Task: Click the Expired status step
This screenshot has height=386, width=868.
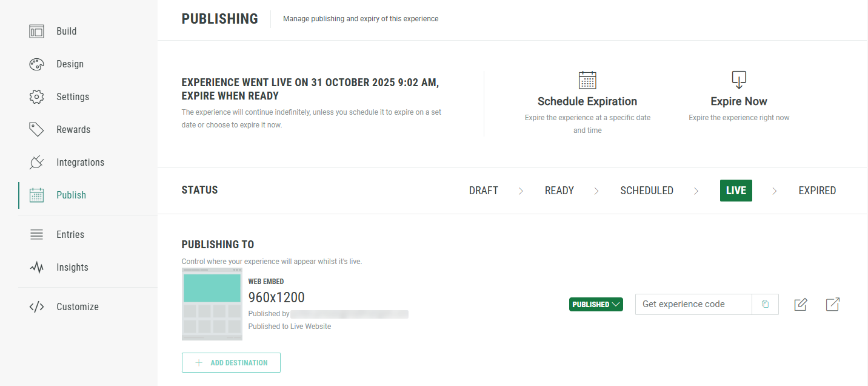Action: click(817, 191)
